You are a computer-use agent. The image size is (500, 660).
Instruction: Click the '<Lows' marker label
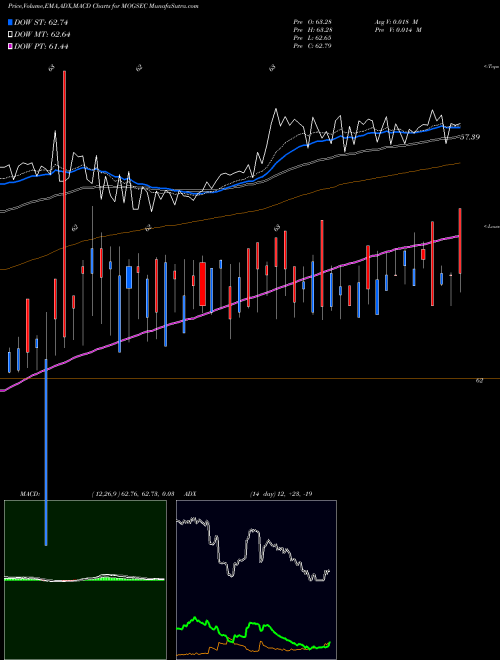491,226
